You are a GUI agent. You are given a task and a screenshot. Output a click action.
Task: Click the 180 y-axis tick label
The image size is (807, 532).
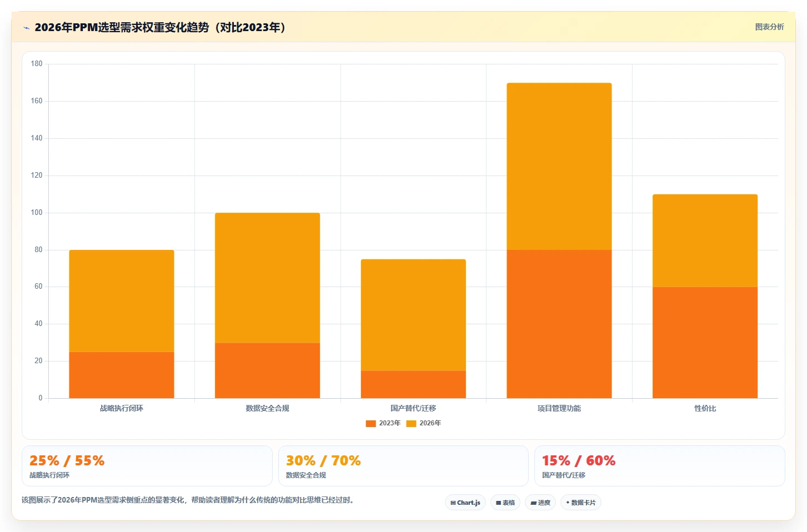[x=37, y=64]
